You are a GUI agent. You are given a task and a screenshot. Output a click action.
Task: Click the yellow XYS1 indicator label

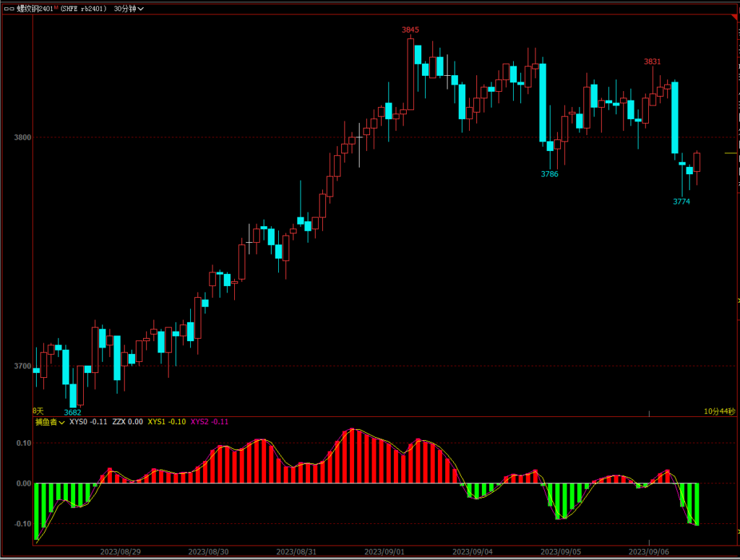pos(166,422)
